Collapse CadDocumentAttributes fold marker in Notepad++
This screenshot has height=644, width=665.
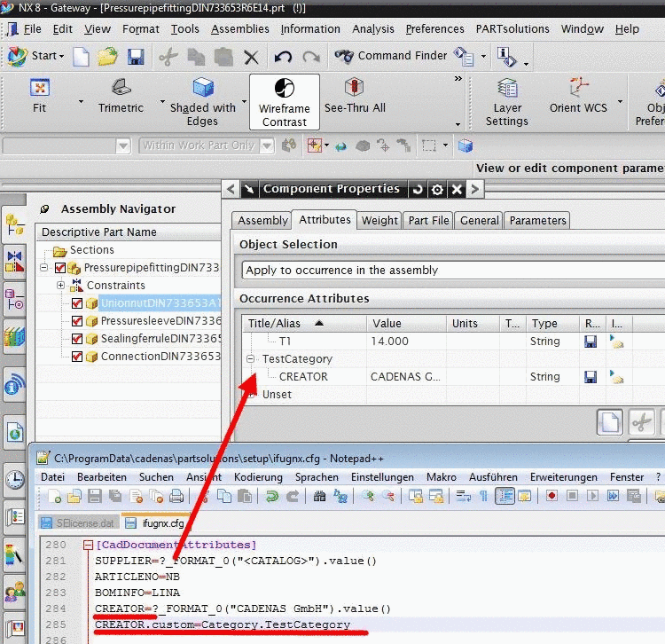pyautogui.click(x=88, y=546)
